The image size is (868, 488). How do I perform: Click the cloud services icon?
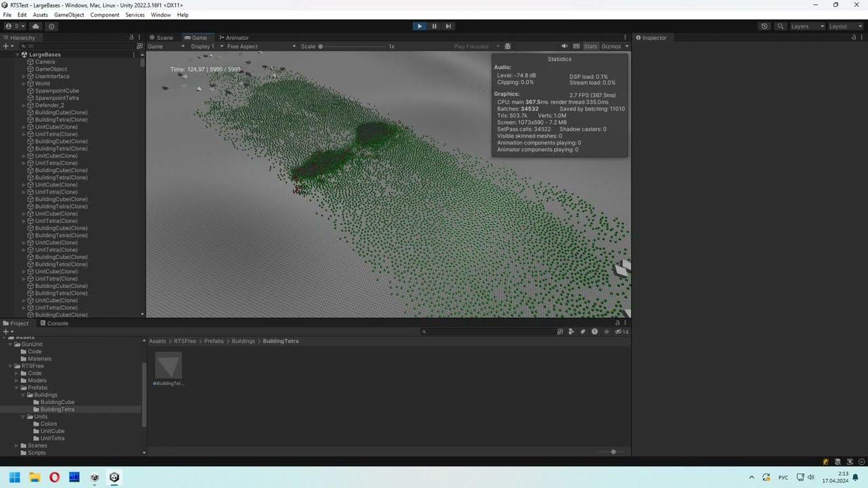click(x=36, y=26)
